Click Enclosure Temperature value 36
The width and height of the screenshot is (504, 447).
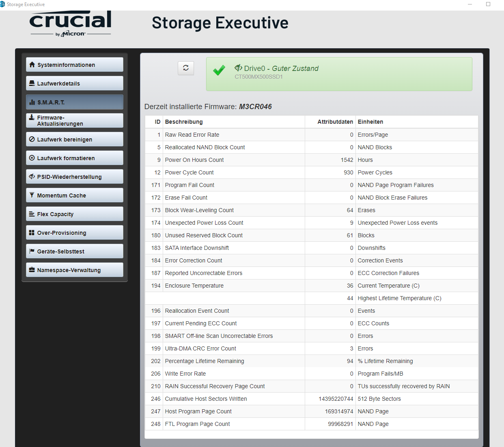(350, 286)
